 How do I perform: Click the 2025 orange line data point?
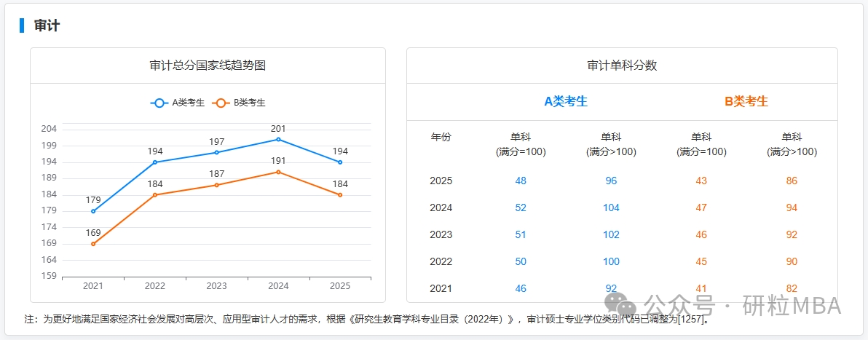[340, 195]
